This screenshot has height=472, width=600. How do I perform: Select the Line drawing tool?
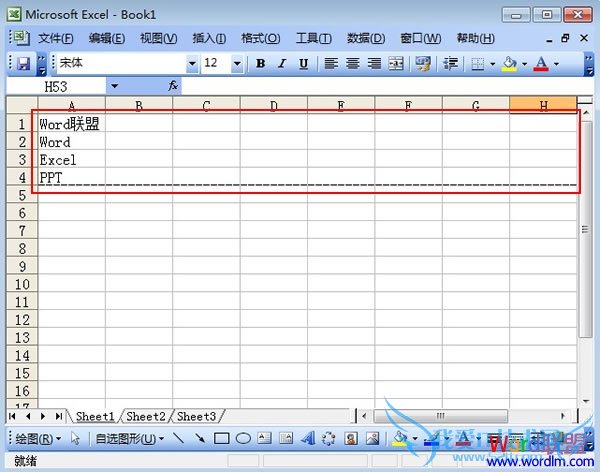point(179,438)
